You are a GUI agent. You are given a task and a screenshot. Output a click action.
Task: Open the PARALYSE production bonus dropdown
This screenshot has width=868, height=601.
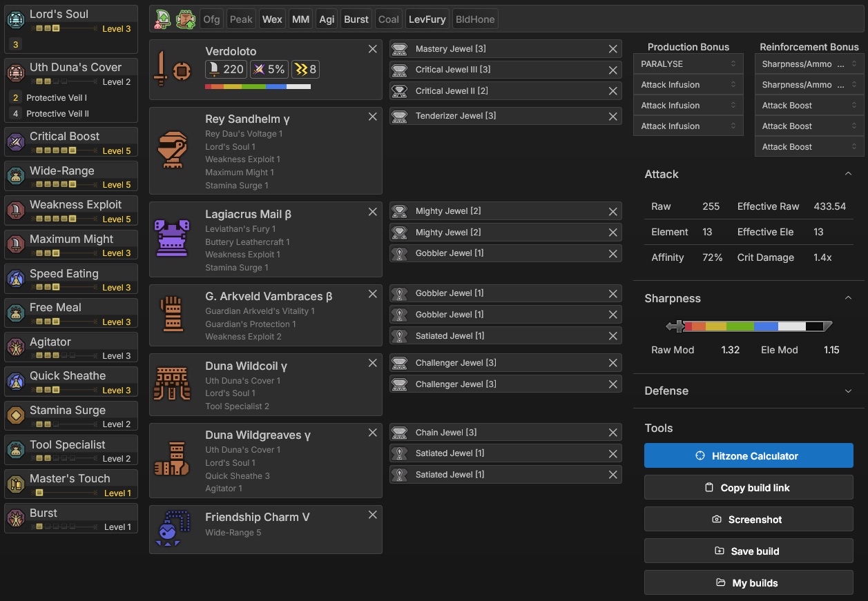coord(688,63)
